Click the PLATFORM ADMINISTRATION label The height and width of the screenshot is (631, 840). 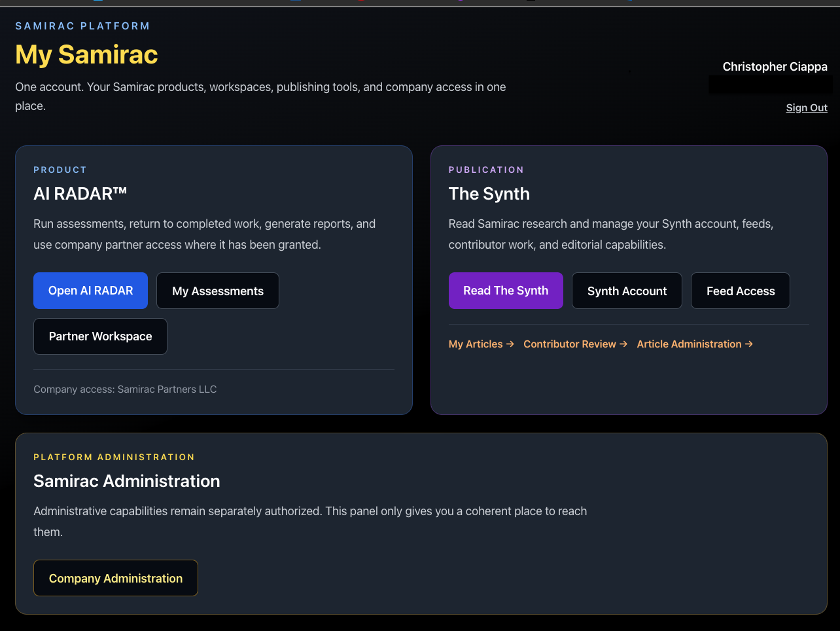pos(114,458)
